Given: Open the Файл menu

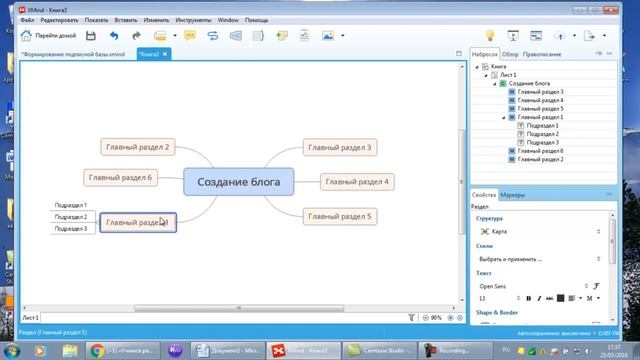Looking at the screenshot, I should 27,20.
